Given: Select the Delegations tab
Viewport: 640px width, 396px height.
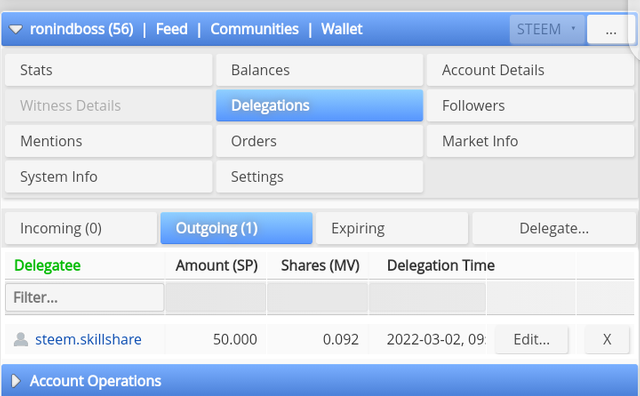Looking at the screenshot, I should coord(320,106).
